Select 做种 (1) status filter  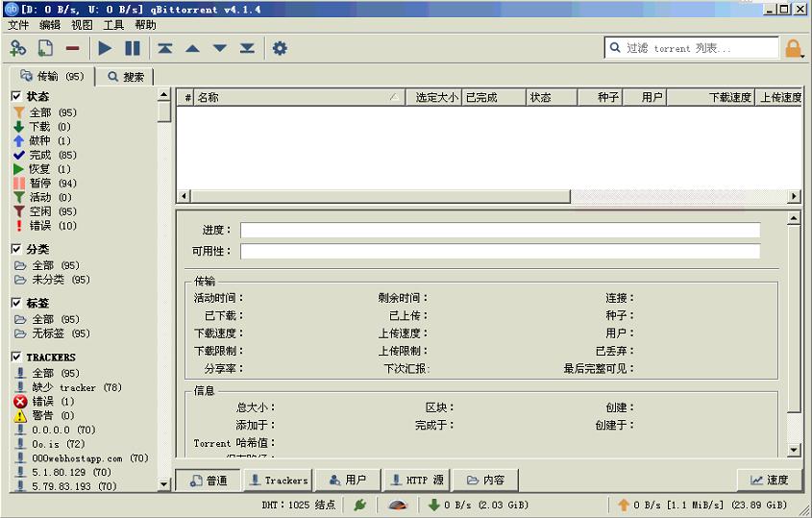click(x=42, y=140)
